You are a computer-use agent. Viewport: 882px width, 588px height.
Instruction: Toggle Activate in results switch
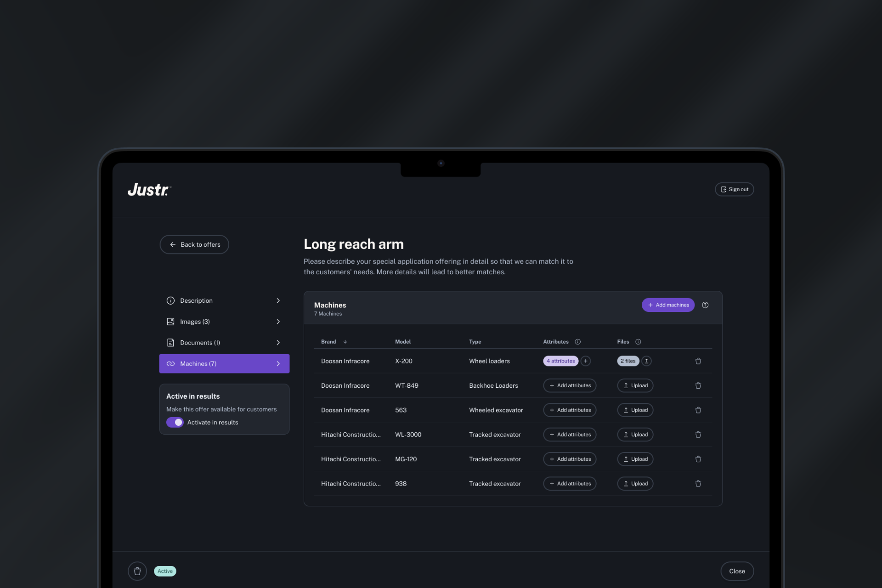coord(175,422)
